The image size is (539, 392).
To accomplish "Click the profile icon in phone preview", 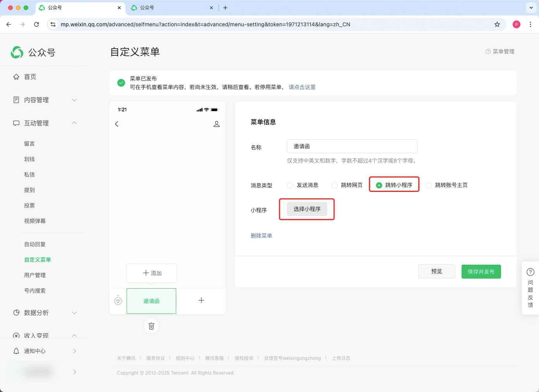I will click(x=216, y=124).
